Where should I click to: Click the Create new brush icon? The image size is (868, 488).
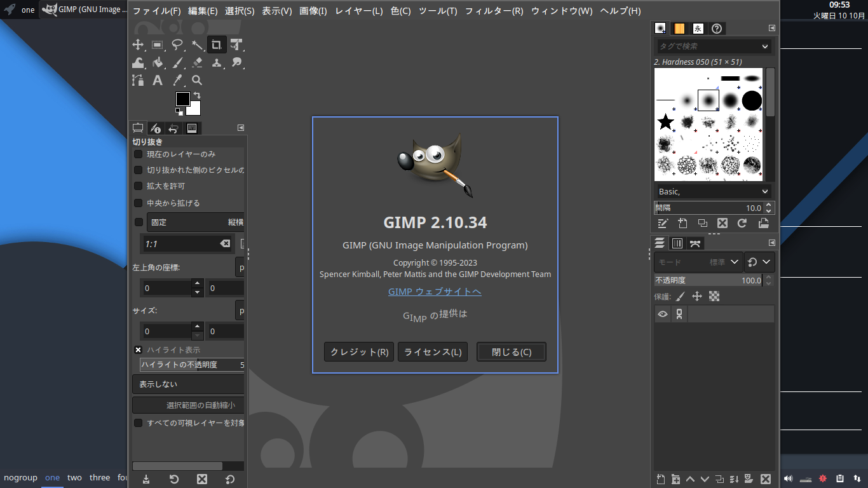682,223
